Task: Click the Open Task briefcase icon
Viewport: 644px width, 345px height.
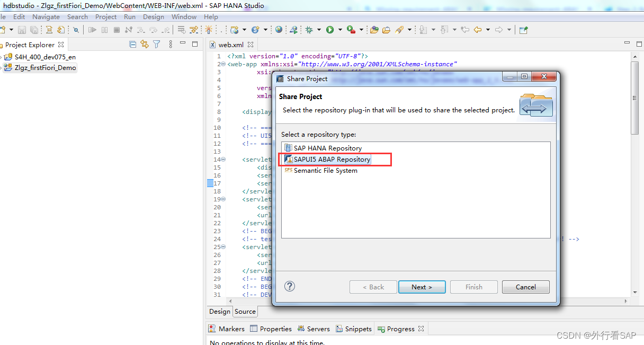Action: coord(387,30)
